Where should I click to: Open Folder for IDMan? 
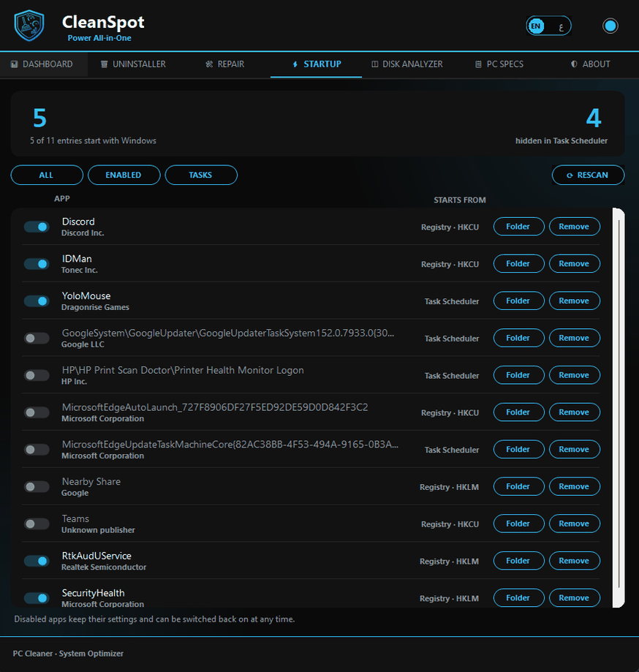click(518, 263)
